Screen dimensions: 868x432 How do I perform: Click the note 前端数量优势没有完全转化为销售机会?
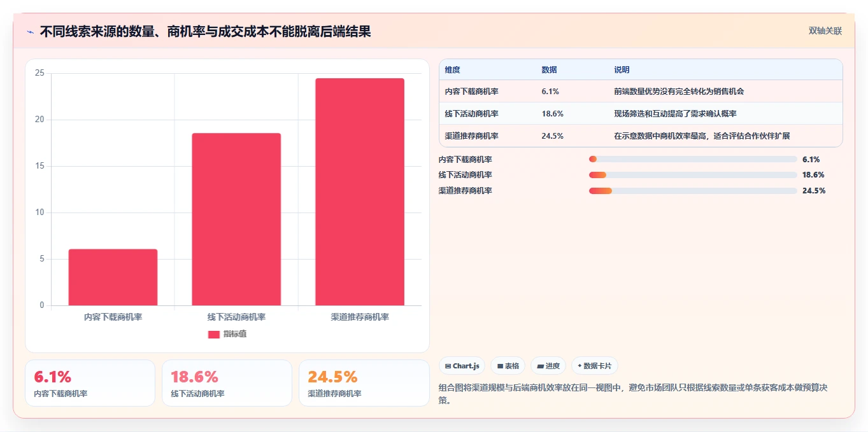(679, 92)
